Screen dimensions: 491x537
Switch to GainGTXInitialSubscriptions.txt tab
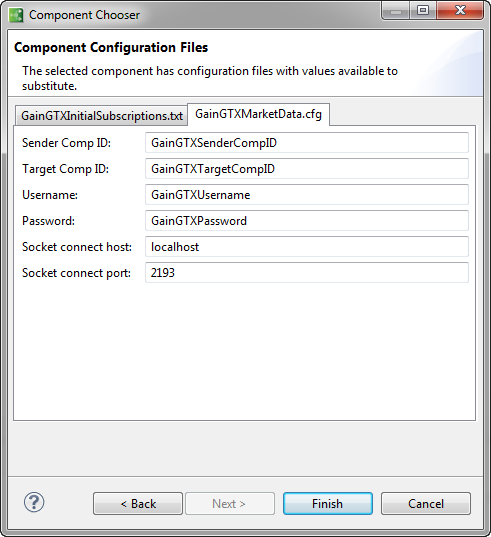101,116
